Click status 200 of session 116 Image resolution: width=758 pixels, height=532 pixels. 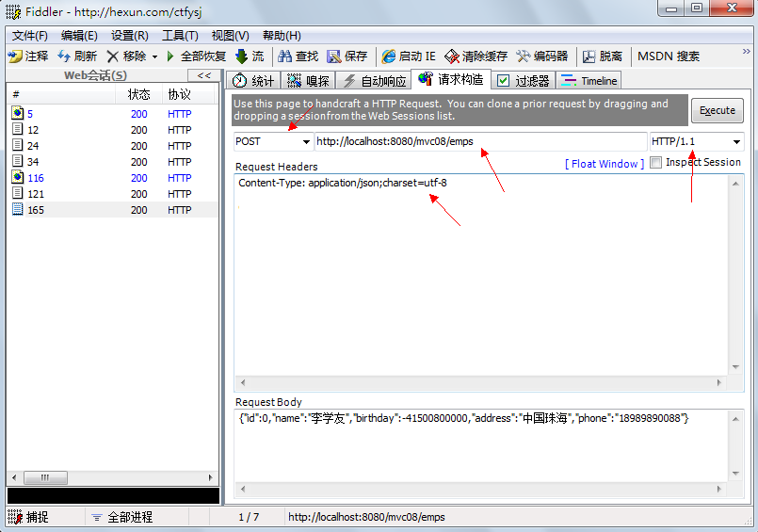[x=138, y=178]
